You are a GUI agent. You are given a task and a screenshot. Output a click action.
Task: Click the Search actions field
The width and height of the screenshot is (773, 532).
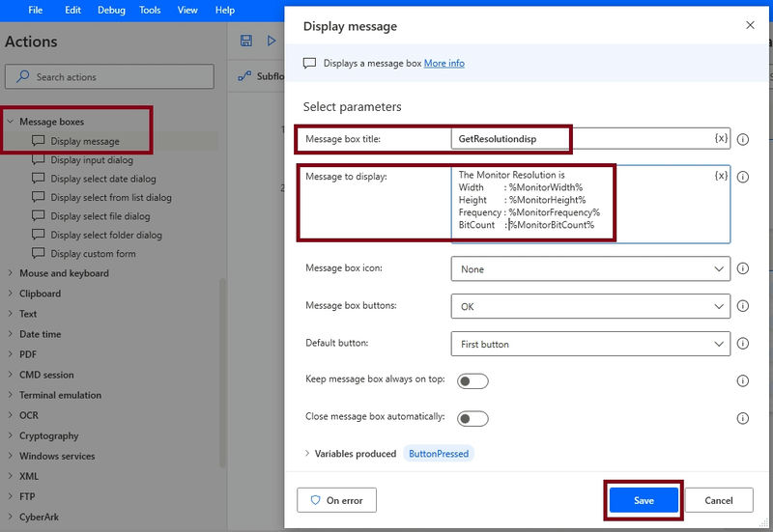coord(109,76)
